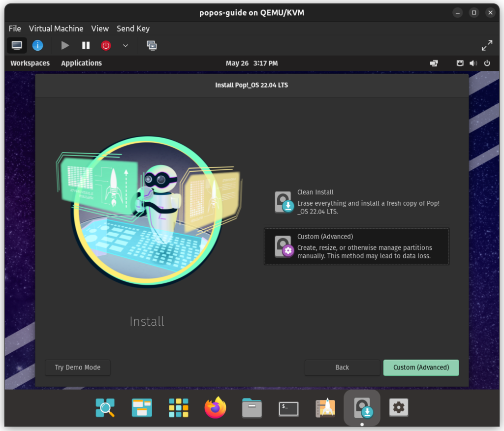The width and height of the screenshot is (504, 431).
Task: Minimize the popos-guide QEMU/KVM window
Action: tap(457, 13)
